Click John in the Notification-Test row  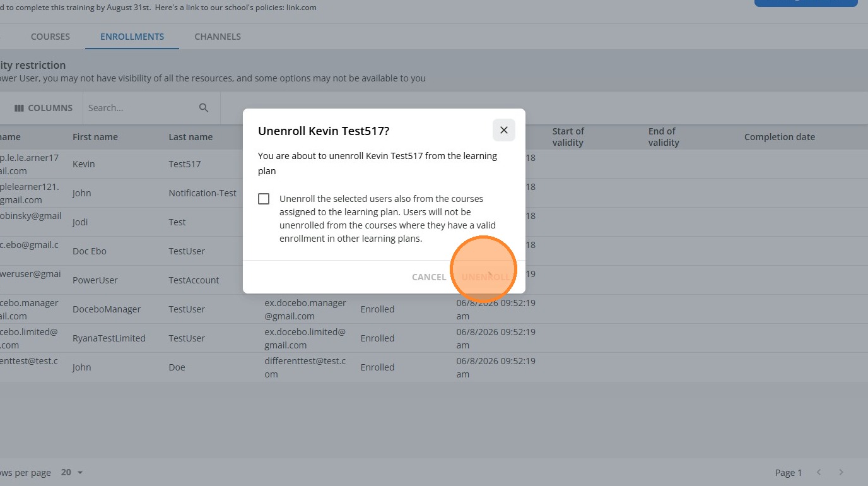pos(82,193)
